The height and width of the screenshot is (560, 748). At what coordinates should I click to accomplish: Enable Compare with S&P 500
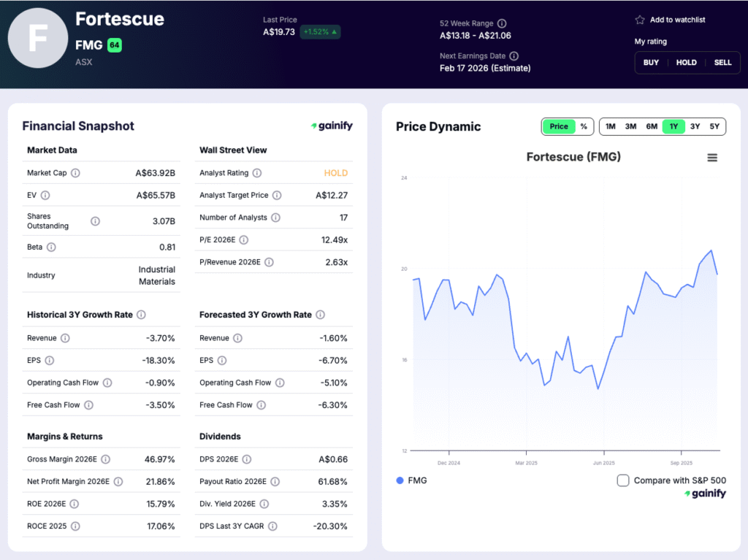[623, 480]
